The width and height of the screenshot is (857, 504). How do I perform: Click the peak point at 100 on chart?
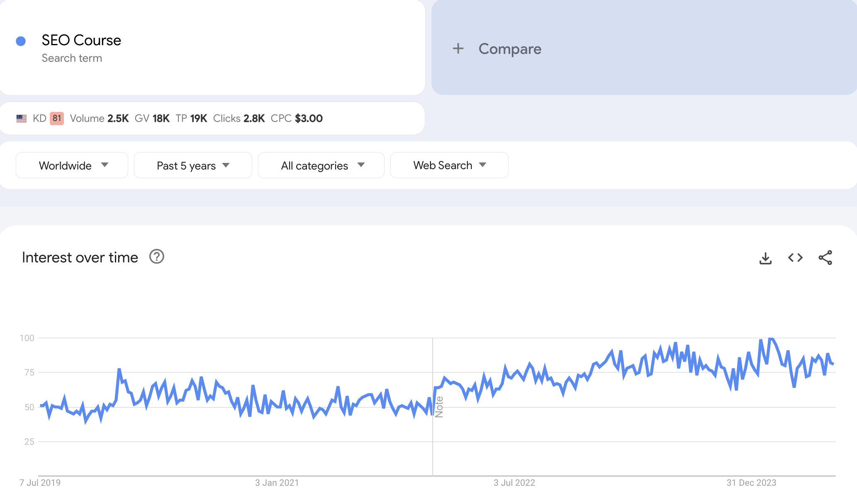click(771, 339)
